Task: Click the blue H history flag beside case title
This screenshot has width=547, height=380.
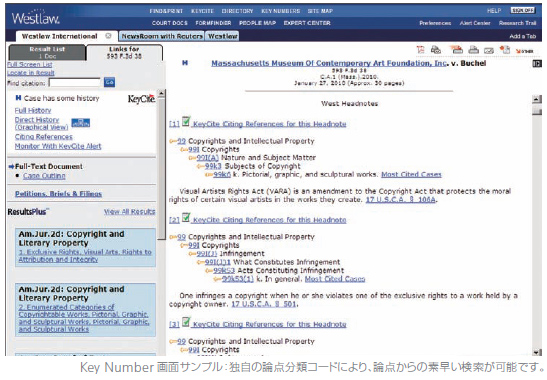Action: coord(185,63)
